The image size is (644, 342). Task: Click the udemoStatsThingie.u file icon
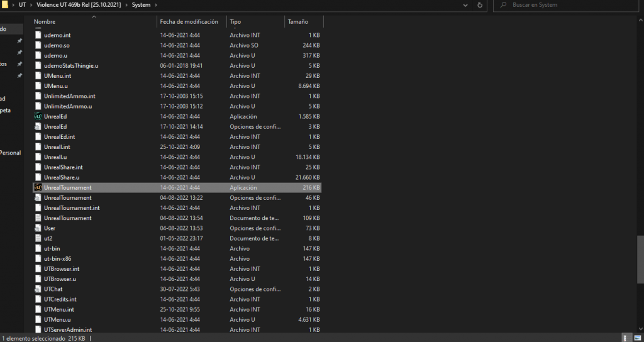click(38, 65)
